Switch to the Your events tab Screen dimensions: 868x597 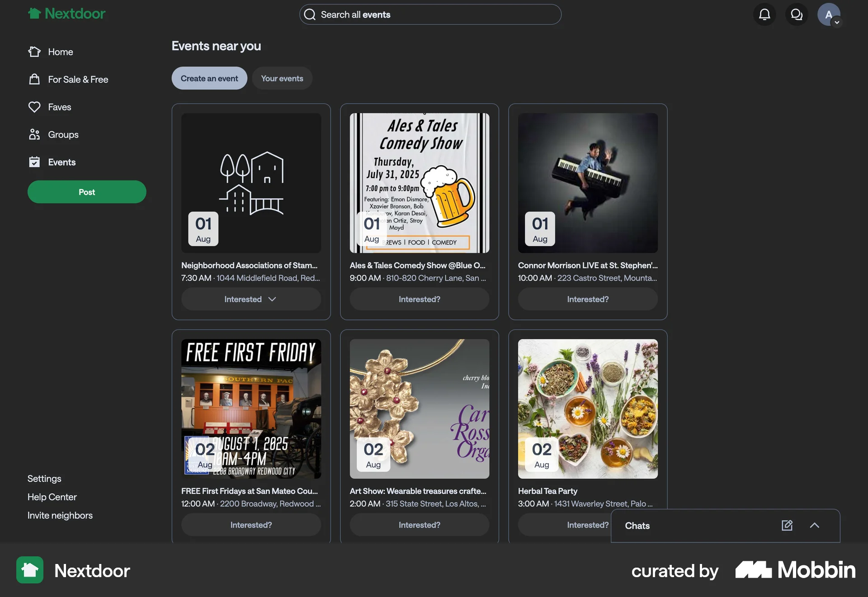pos(282,78)
